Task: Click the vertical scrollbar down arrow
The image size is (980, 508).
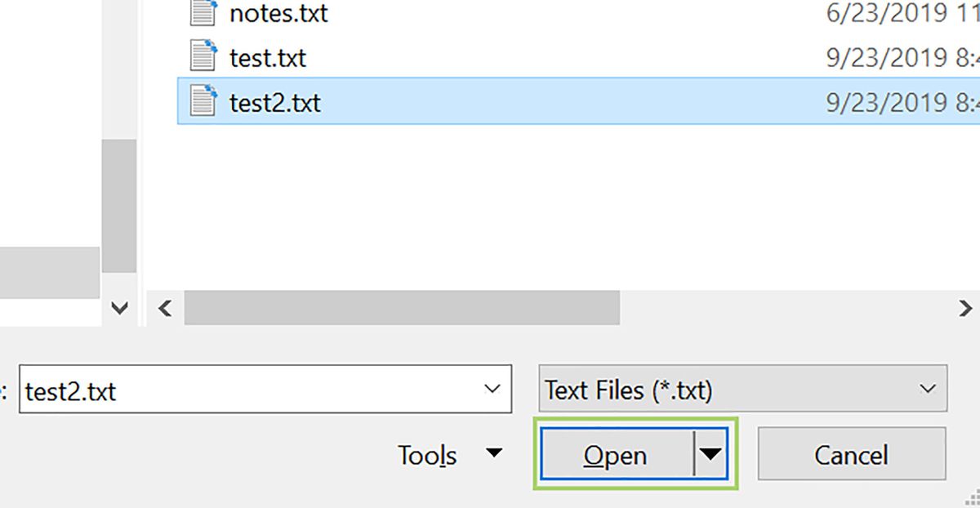Action: tap(119, 308)
